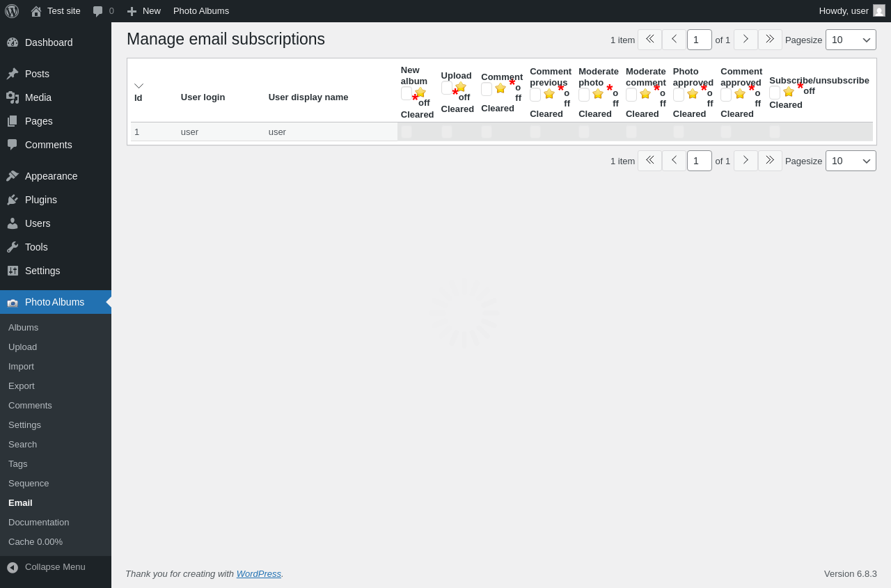Go to previous page, top pagination
Screen dimensions: 891x588
click(674, 40)
